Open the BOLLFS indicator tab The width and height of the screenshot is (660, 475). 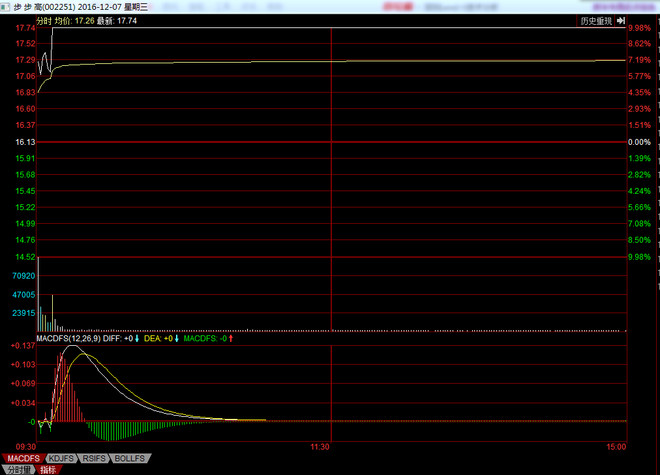[129, 458]
